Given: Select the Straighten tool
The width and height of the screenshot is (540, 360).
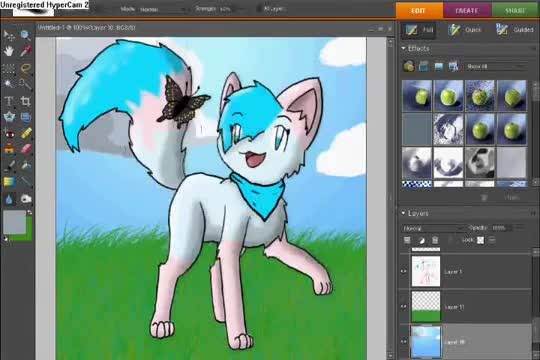Looking at the screenshot, I should (25, 117).
